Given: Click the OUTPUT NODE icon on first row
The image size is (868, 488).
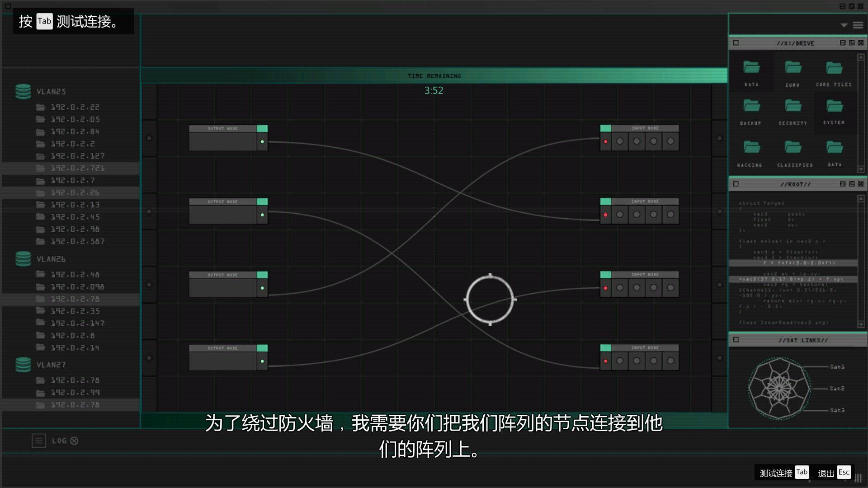Looking at the screenshot, I should 262,128.
